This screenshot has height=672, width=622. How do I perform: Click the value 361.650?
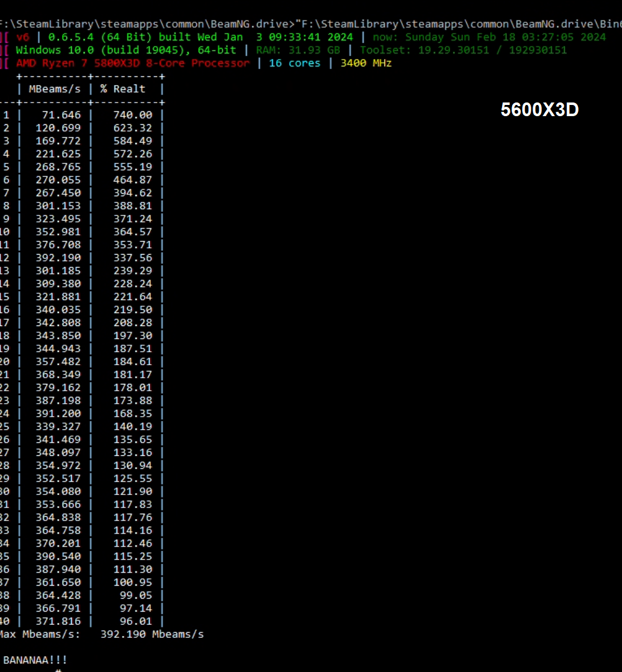pos(58,582)
